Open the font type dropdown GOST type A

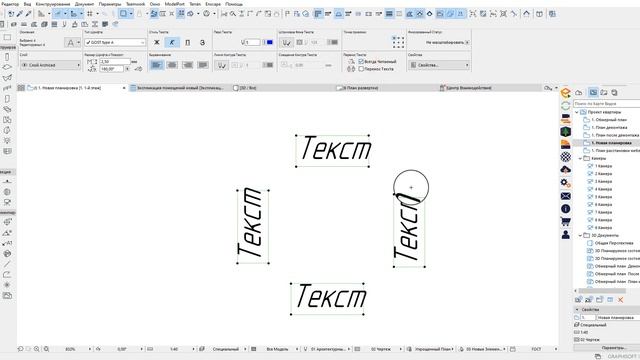pos(115,42)
